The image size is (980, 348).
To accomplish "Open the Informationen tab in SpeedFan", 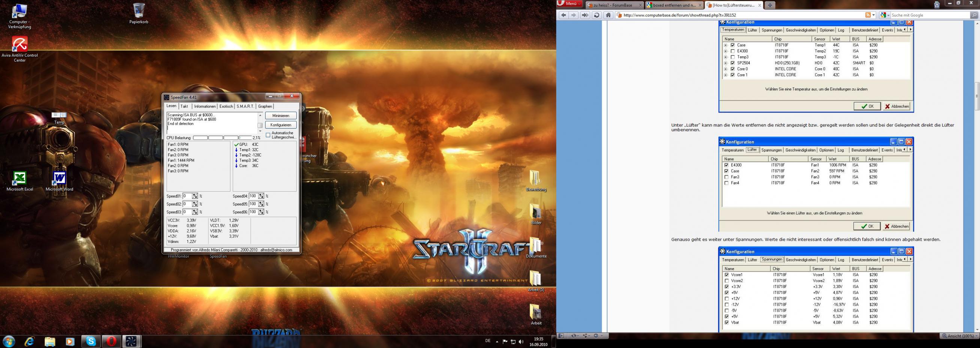I will [x=205, y=106].
